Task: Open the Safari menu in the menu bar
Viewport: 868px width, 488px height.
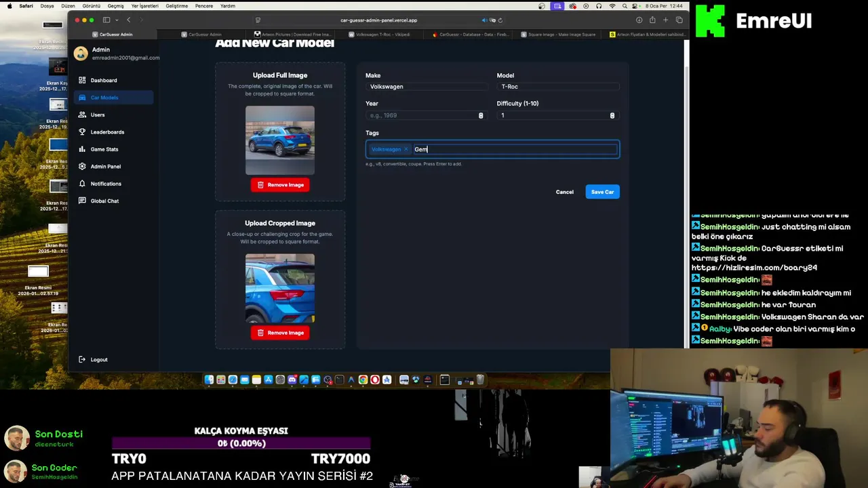Action: click(26, 6)
